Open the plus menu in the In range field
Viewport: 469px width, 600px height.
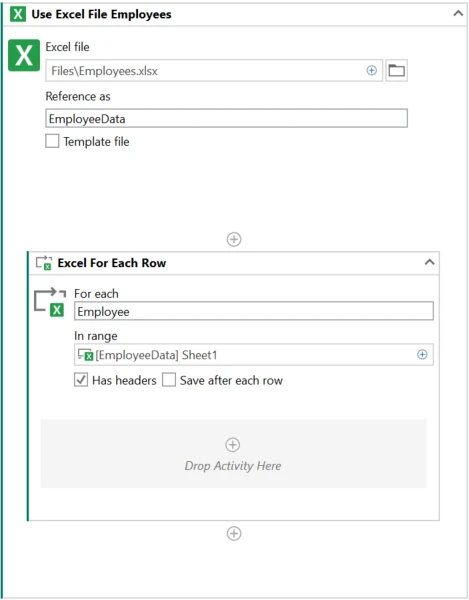[x=422, y=355]
